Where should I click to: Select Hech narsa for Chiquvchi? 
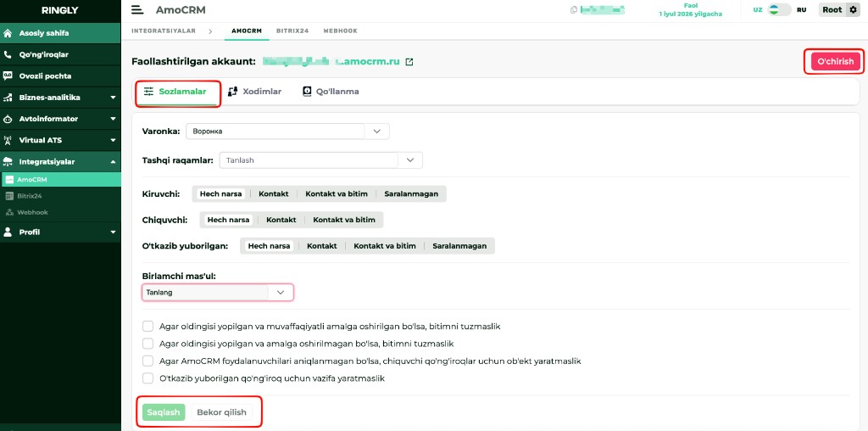(229, 220)
